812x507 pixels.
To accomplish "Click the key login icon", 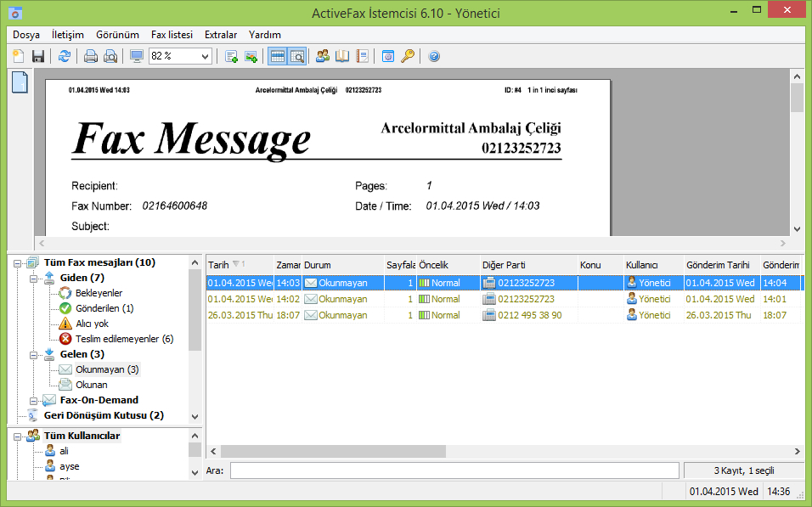I will pyautogui.click(x=408, y=56).
